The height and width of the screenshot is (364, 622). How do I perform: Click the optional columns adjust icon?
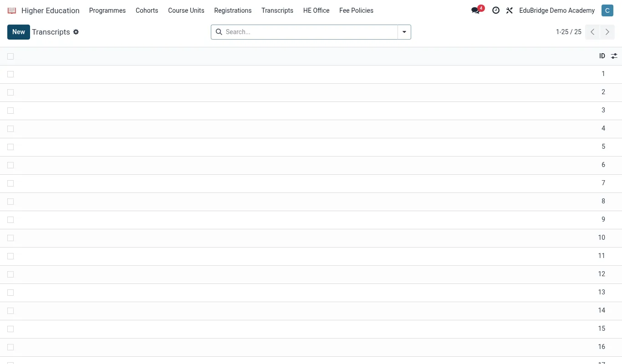coord(614,56)
